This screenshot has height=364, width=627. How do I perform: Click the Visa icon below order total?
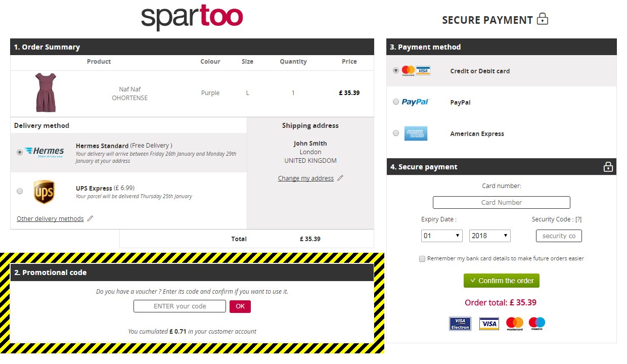pos(489,324)
